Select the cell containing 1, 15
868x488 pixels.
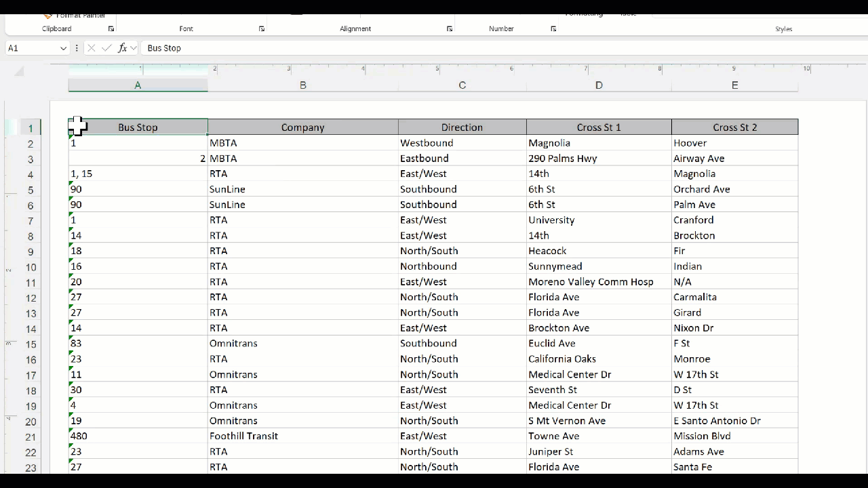pos(138,174)
